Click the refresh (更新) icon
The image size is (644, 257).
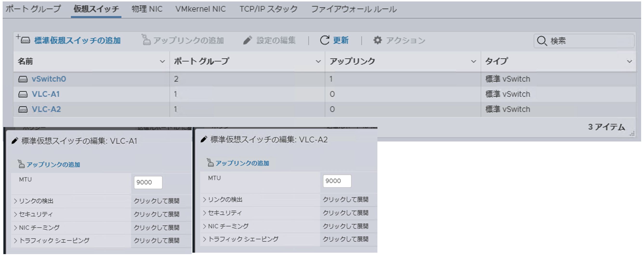[324, 40]
